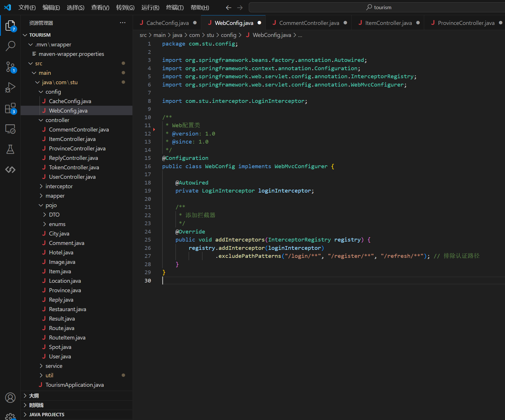Click the config breadcrumb segment
The height and width of the screenshot is (420, 505).
click(228, 35)
